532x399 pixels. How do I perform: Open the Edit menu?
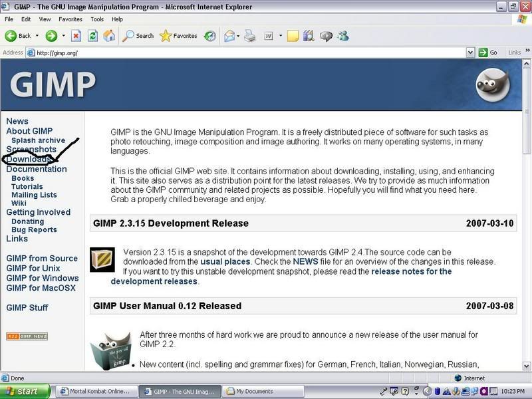coord(26,19)
